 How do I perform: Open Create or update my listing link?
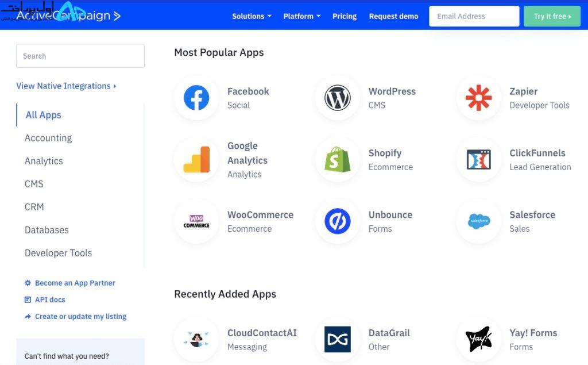80,317
